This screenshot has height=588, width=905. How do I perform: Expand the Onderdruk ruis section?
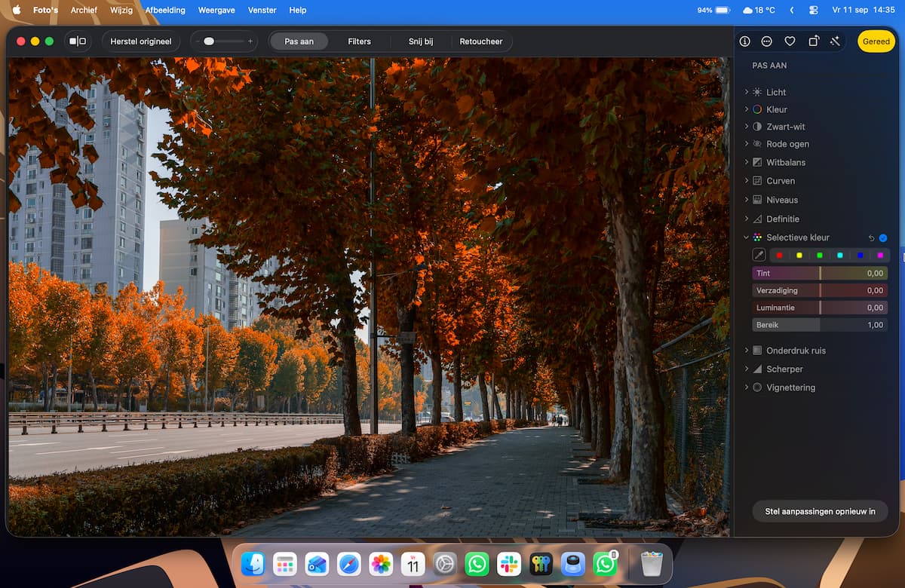[x=747, y=351]
